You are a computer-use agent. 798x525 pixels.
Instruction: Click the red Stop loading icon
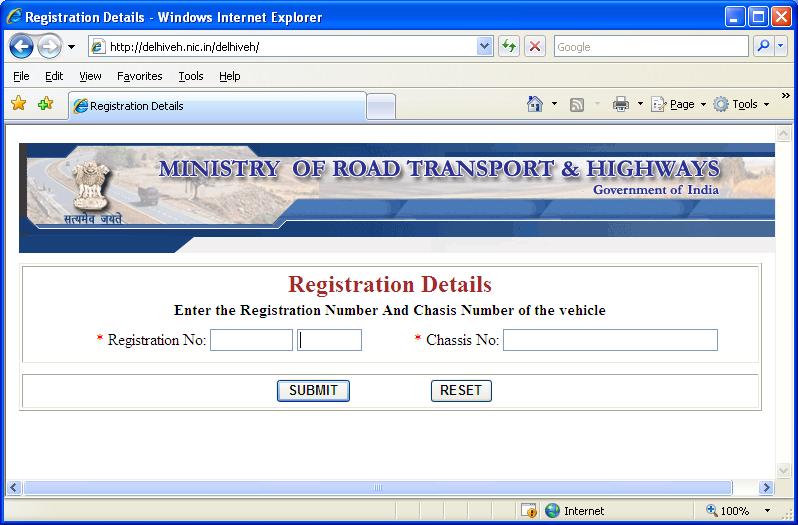pyautogui.click(x=535, y=47)
